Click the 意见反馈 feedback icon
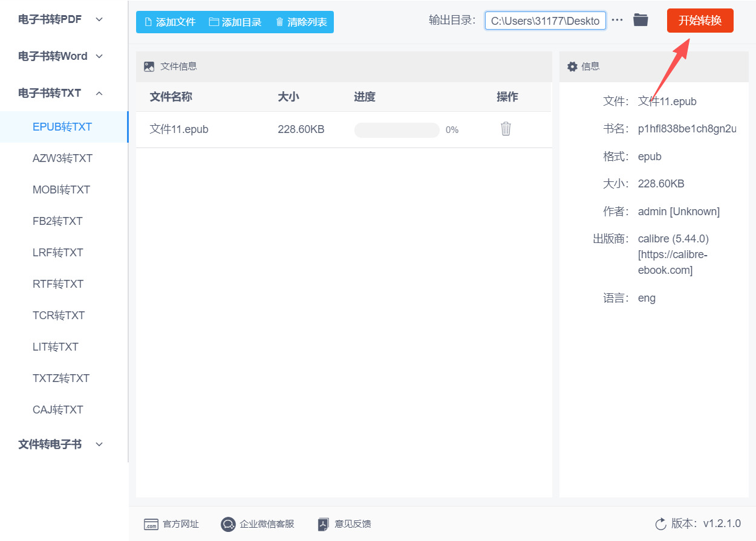Viewport: 756px width, 541px height. coord(324,524)
